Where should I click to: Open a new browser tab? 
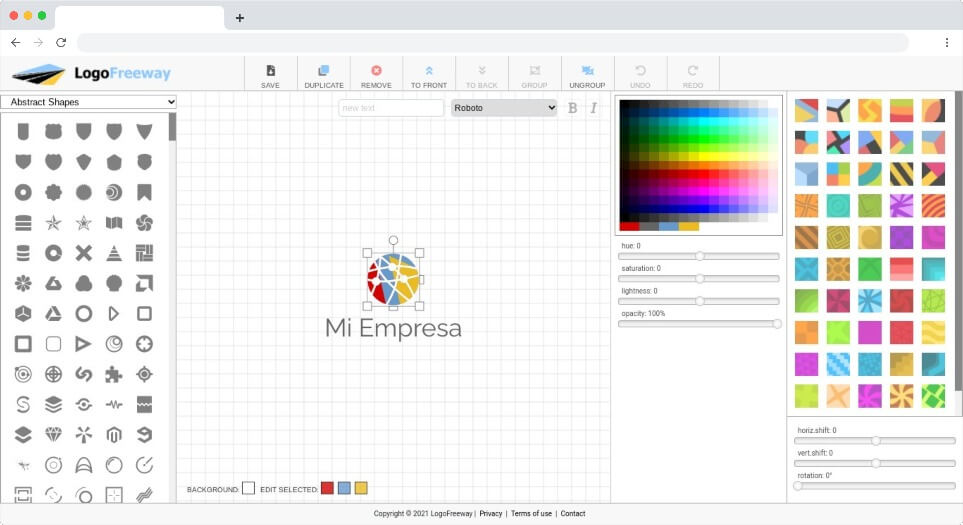pos(240,18)
